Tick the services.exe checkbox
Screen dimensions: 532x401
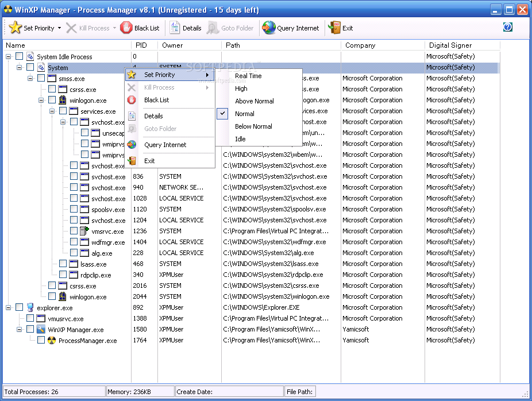pos(63,111)
